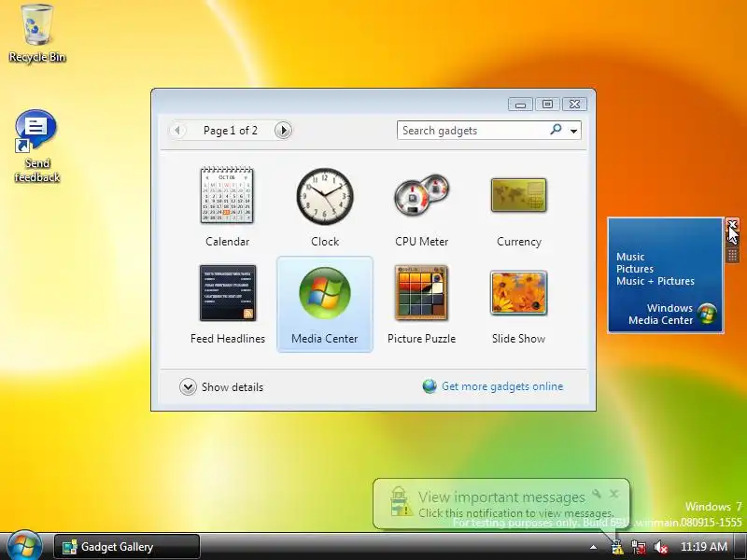
Task: Click the Page 1 of 2 text
Action: point(230,131)
